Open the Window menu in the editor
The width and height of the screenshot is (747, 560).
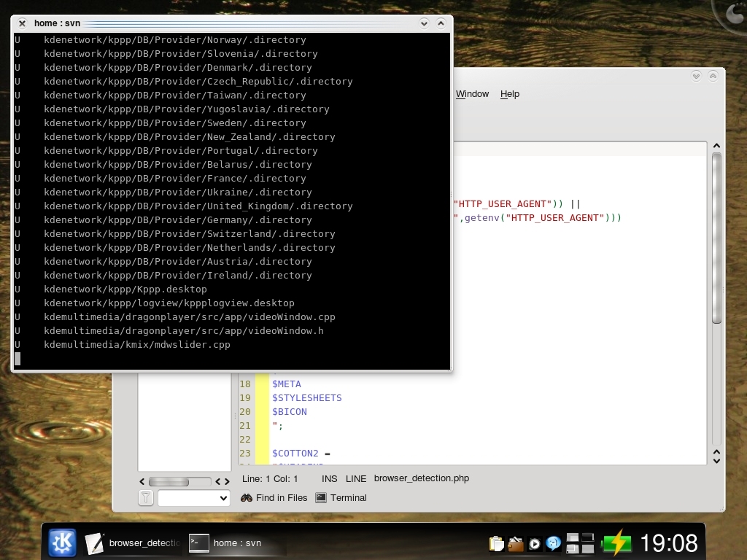472,94
